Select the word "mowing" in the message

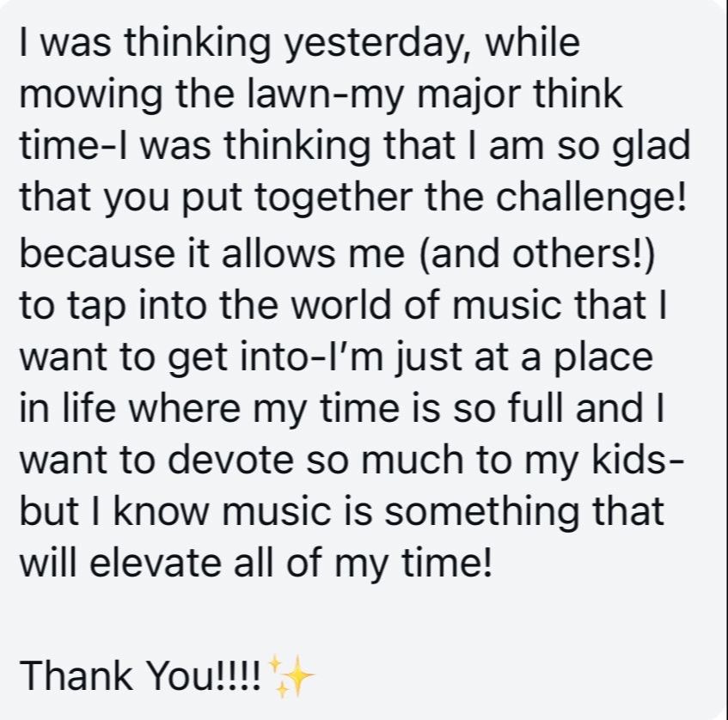[91, 95]
